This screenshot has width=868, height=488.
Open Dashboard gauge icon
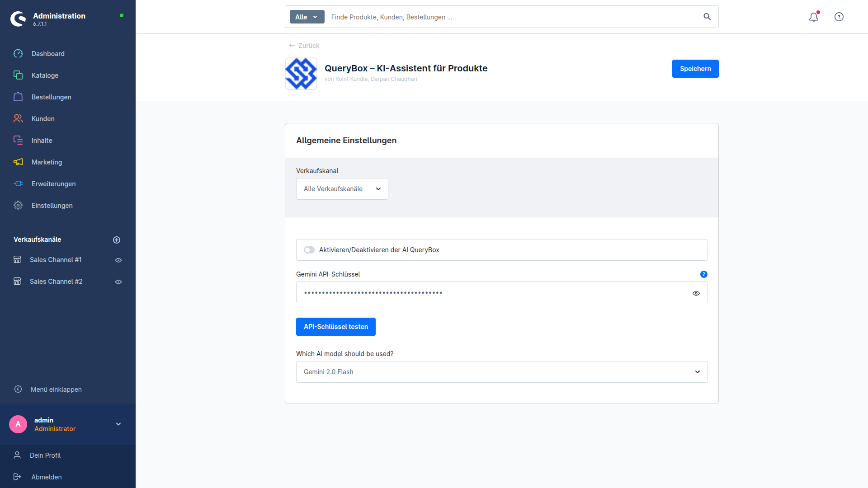(18, 54)
